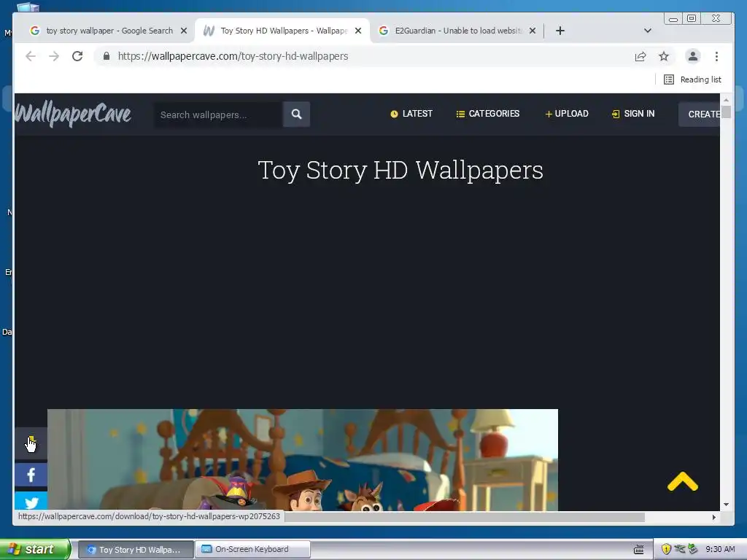Close the Toy Story HD Wallpapers tab
Viewport: 747px width, 560px height.
click(358, 31)
